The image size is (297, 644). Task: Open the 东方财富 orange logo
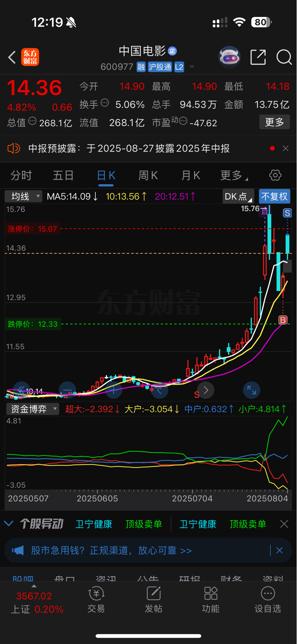(x=30, y=57)
